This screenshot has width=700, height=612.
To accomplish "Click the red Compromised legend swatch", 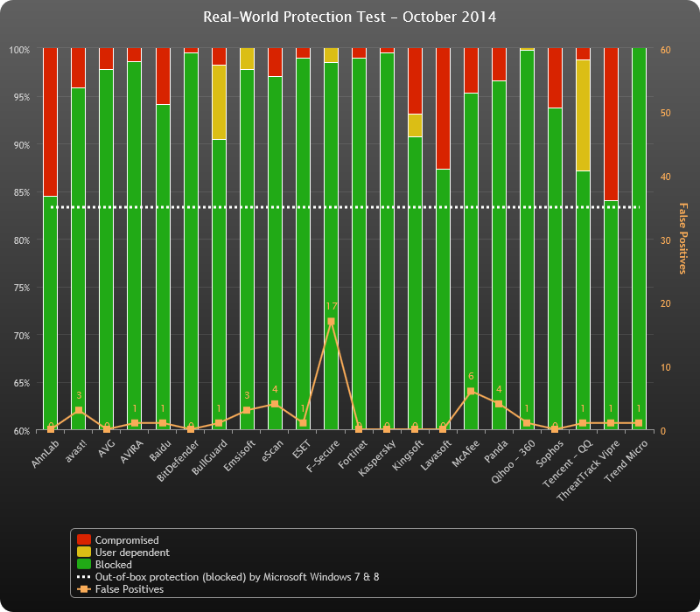I will [84, 539].
